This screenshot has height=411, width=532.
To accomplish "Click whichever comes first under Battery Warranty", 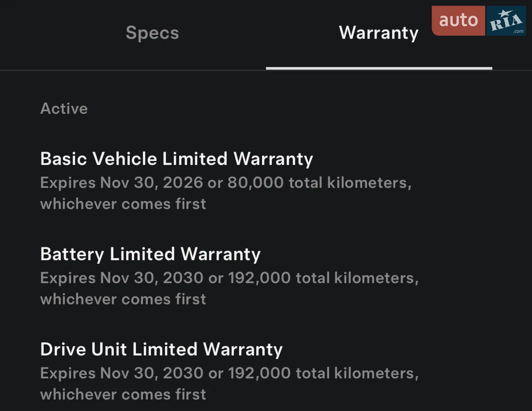I will coord(123,299).
